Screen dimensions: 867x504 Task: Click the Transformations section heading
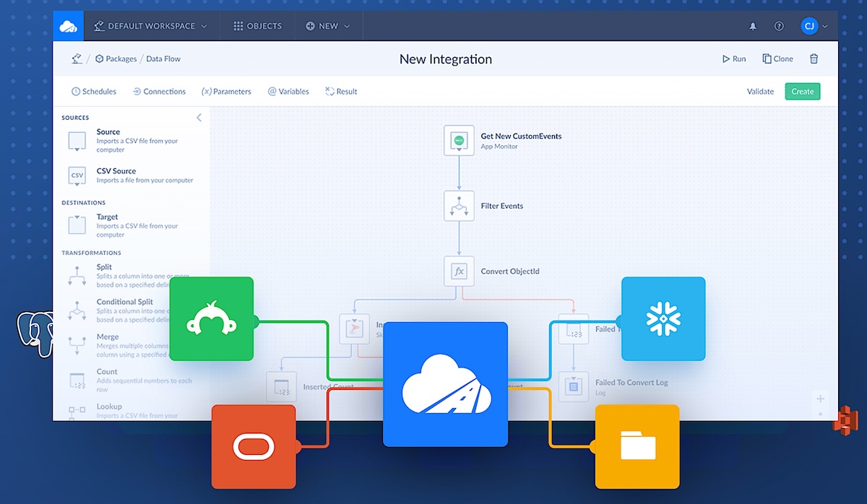pos(91,253)
